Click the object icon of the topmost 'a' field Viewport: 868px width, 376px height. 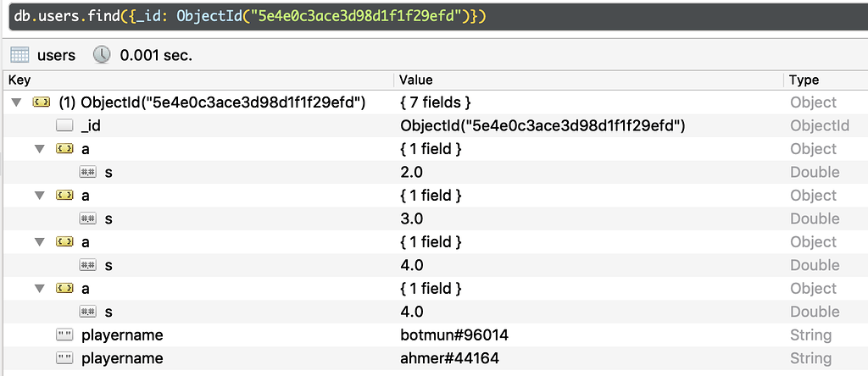(x=64, y=149)
